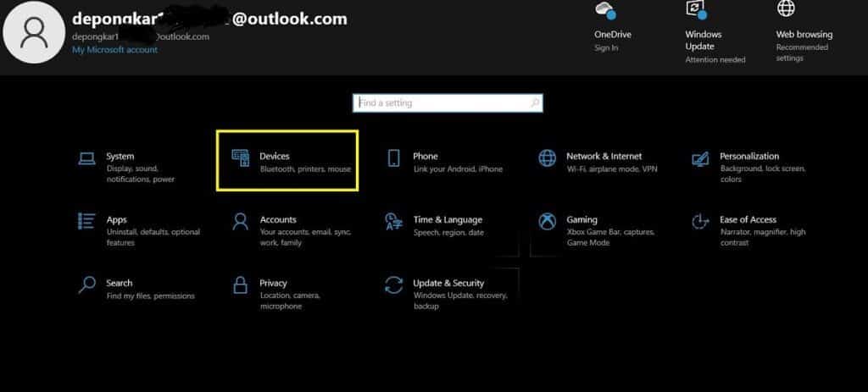Click 'Wi-Fi, airplane mode, VPN' text
Image resolution: width=868 pixels, height=392 pixels.
[612, 169]
